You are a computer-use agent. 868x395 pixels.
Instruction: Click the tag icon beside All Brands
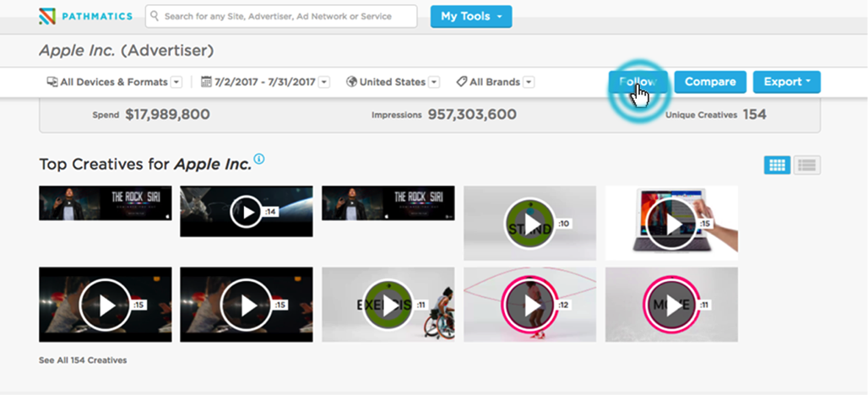click(461, 82)
